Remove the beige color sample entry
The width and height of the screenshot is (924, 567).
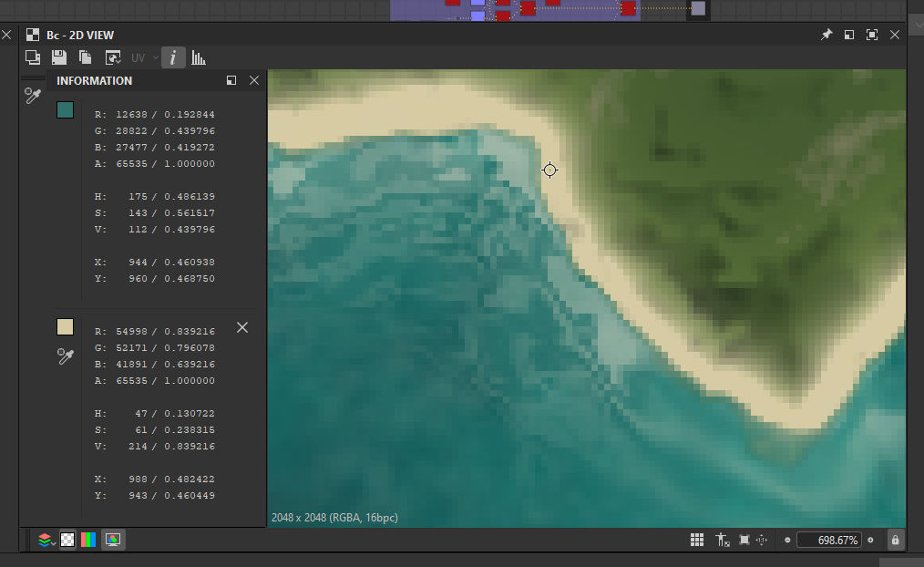tap(242, 327)
